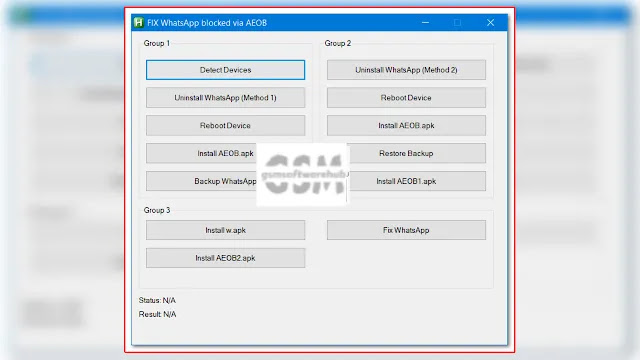
Task: Reboot the device in Group 1
Action: click(x=225, y=125)
